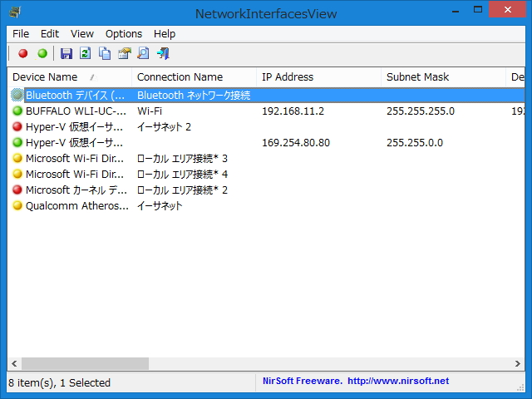Click the subnet mask 255.255.0.0

tap(415, 142)
